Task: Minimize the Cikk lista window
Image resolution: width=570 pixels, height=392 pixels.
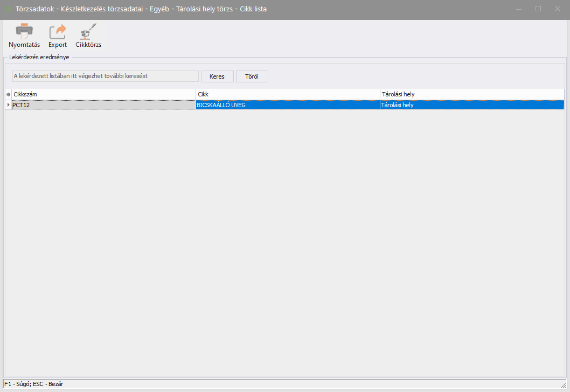Action: coord(519,9)
